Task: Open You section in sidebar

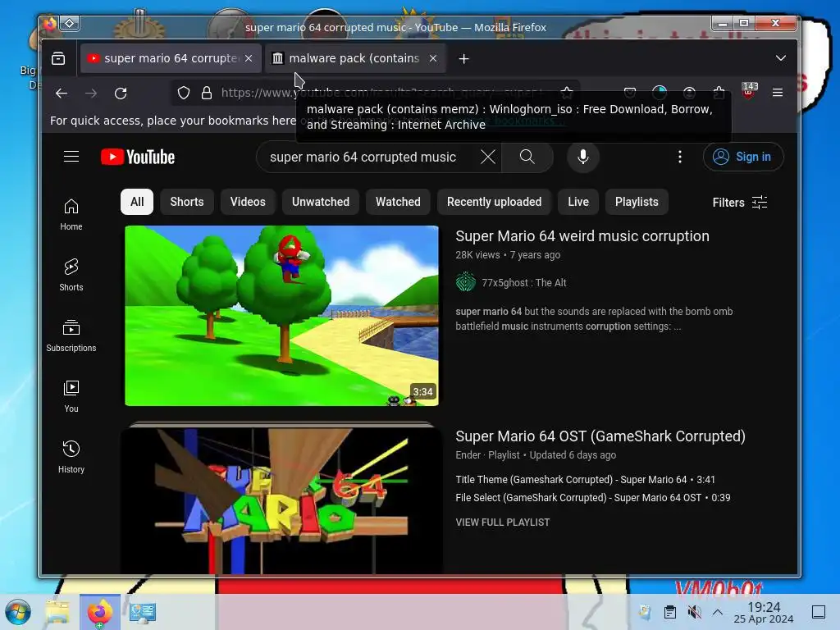Action: (71, 396)
